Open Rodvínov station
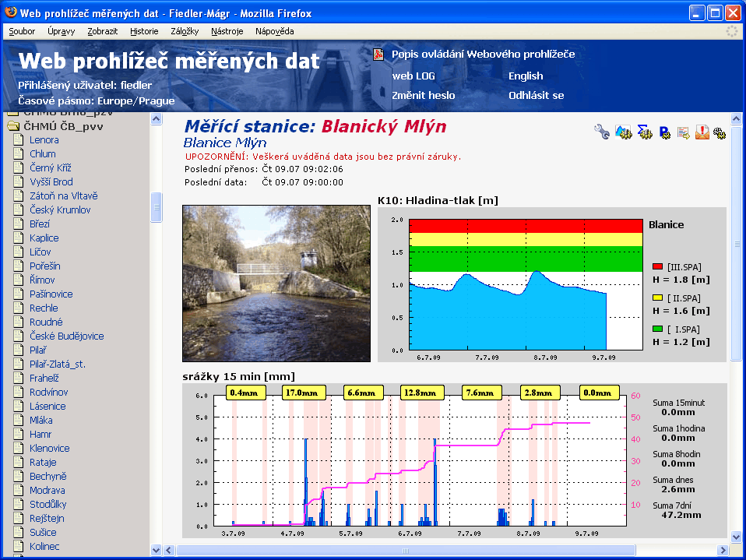Image resolution: width=746 pixels, height=560 pixels. click(48, 392)
